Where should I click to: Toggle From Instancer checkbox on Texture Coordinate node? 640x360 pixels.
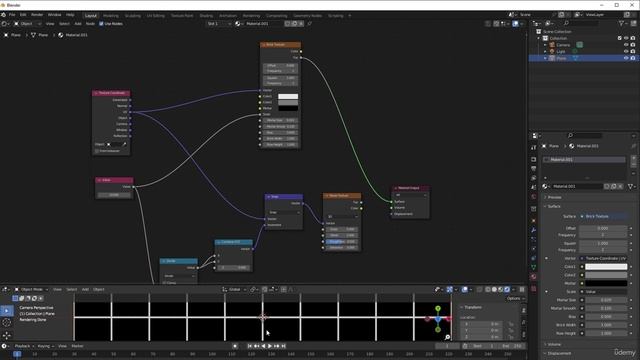click(x=97, y=151)
